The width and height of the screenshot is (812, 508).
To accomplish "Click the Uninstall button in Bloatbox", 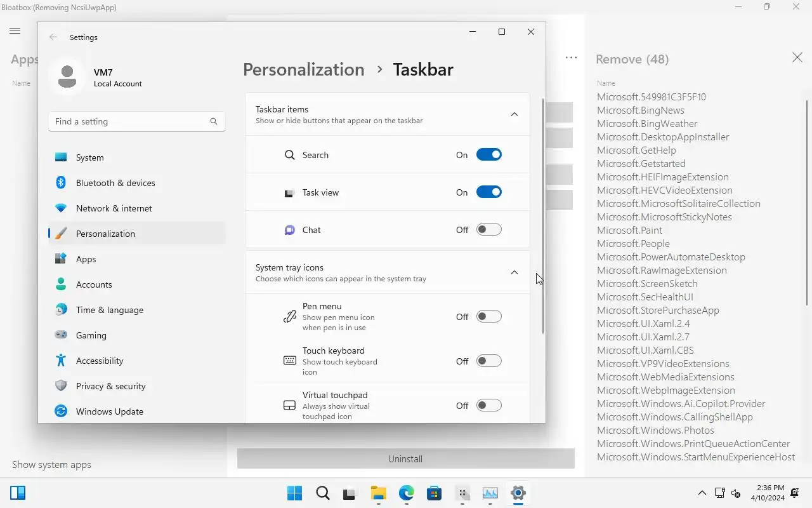I will tap(406, 458).
